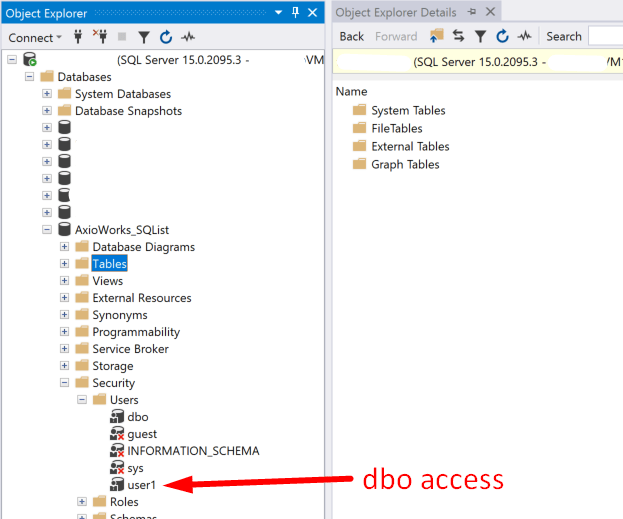Click the Back button in Details toolbar
This screenshot has height=519, width=623.
click(x=352, y=37)
